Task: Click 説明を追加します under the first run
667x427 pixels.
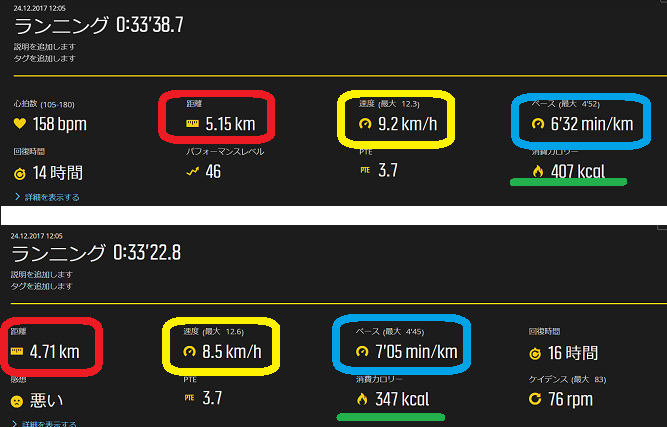Action: point(45,47)
